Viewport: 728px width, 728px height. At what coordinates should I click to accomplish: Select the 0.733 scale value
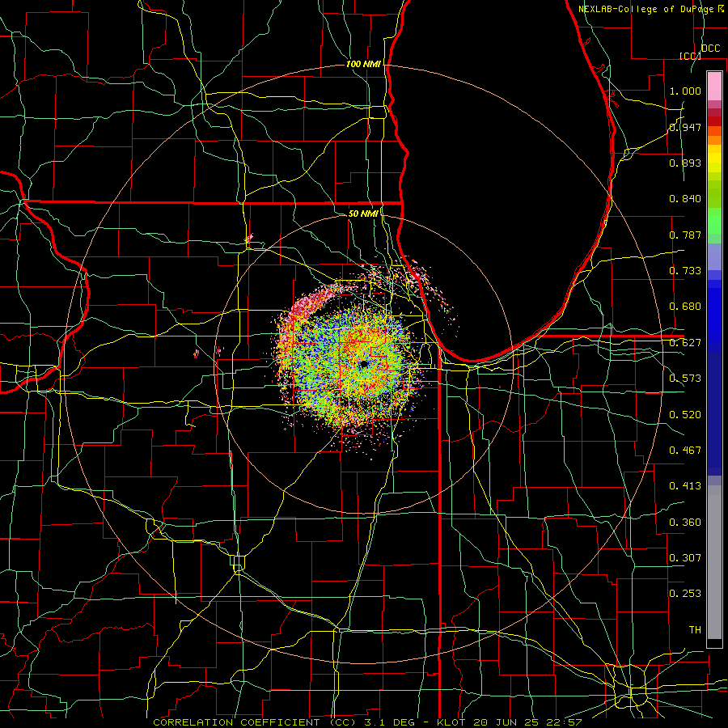(x=685, y=271)
